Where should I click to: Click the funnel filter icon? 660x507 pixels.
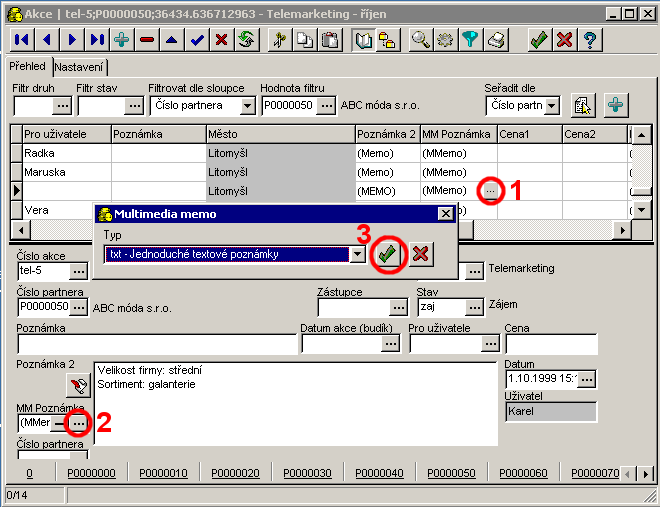pos(471,40)
